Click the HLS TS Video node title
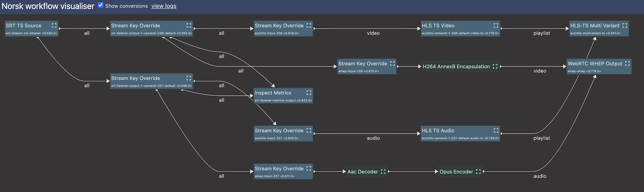This screenshot has width=644, height=192. [438, 25]
